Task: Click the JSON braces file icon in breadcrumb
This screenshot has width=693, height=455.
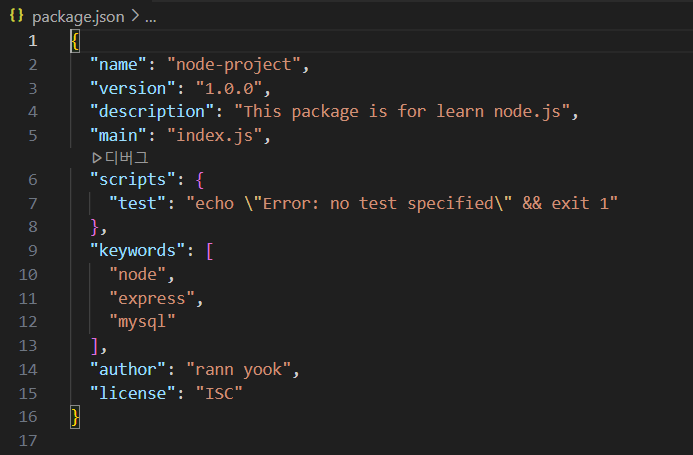Action: [x=16, y=16]
